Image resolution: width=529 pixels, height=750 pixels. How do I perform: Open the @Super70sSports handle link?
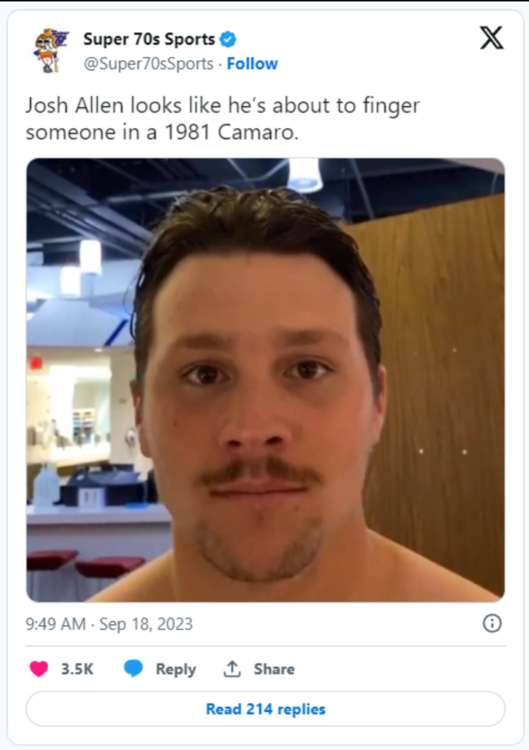pos(148,64)
